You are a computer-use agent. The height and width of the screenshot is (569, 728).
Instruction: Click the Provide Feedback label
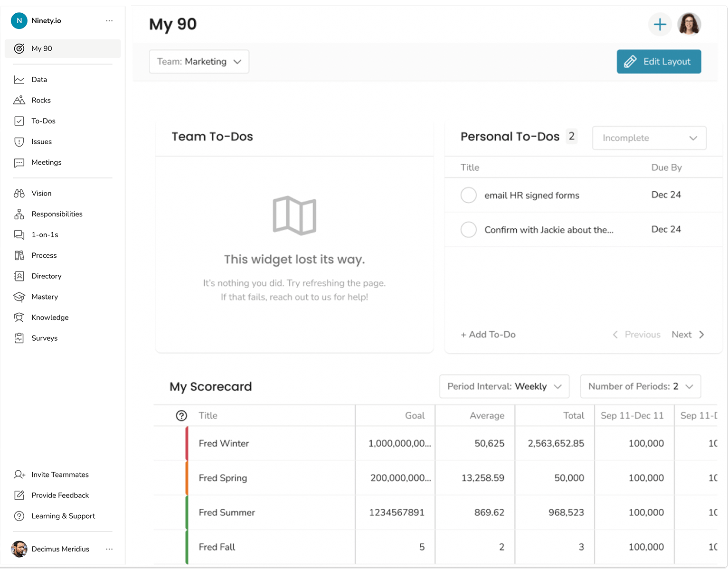click(x=60, y=495)
